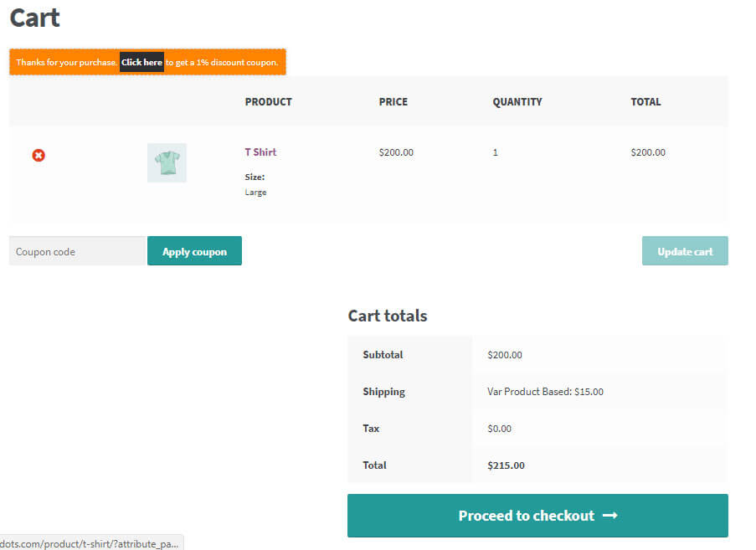Open the T Shirt product thumbnail image
Image resolution: width=756 pixels, height=550 pixels.
(166, 162)
